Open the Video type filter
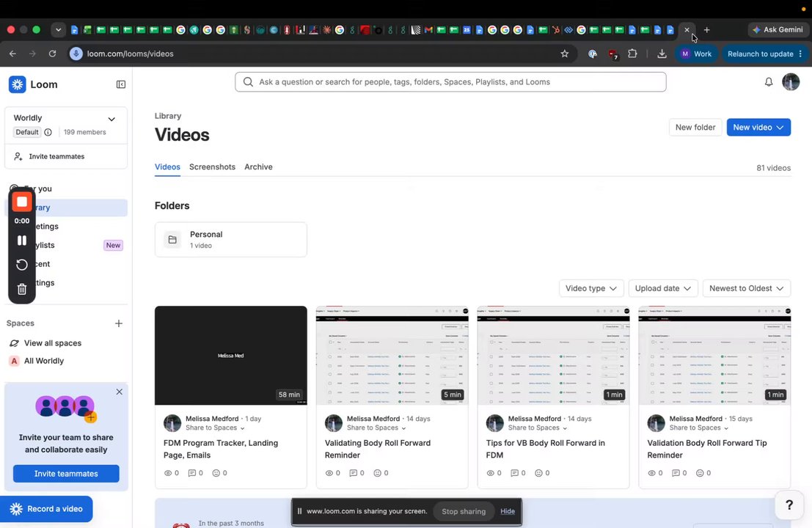 pos(591,288)
